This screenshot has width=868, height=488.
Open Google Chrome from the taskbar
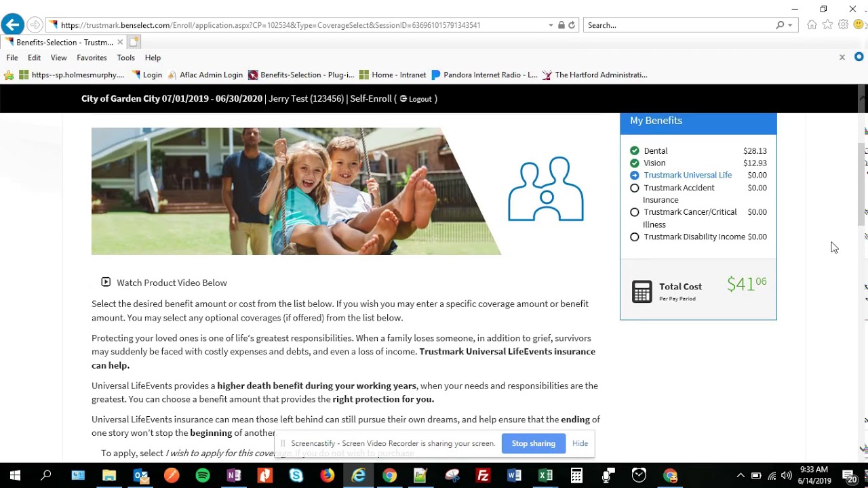(x=389, y=476)
